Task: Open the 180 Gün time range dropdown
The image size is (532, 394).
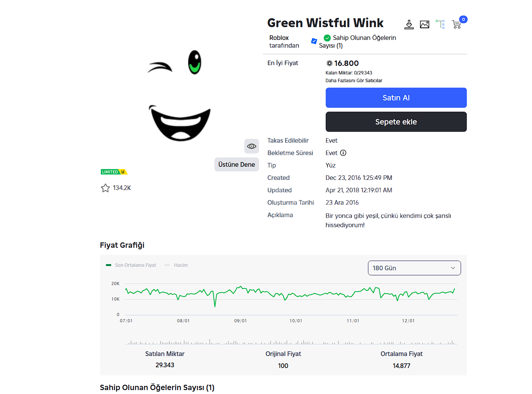Action: [414, 268]
